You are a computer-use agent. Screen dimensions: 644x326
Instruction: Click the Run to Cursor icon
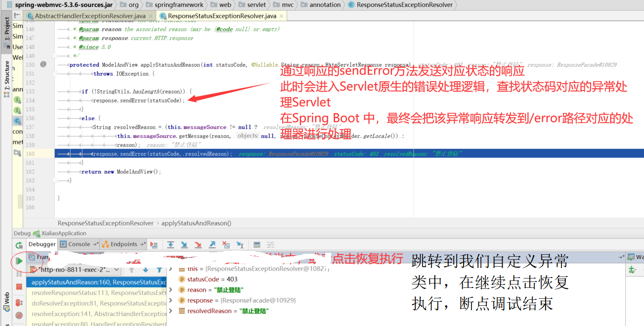pos(240,244)
